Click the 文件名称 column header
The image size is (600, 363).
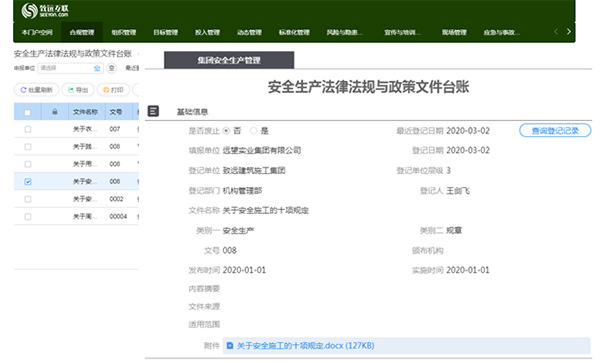point(85,112)
